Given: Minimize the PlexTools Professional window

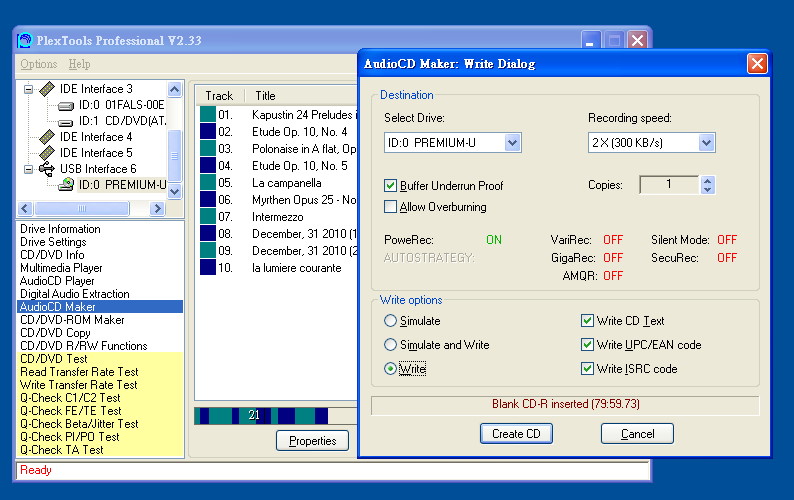Looking at the screenshot, I should [590, 41].
